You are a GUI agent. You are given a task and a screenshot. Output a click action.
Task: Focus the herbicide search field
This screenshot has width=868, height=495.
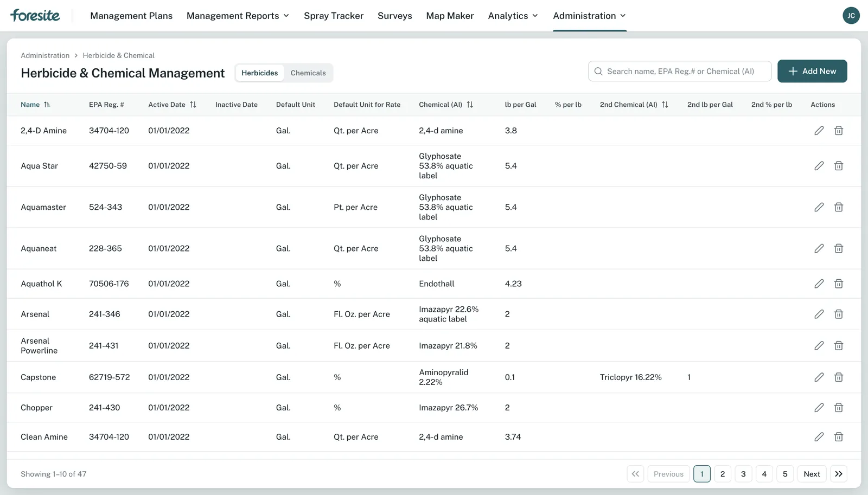tap(680, 71)
